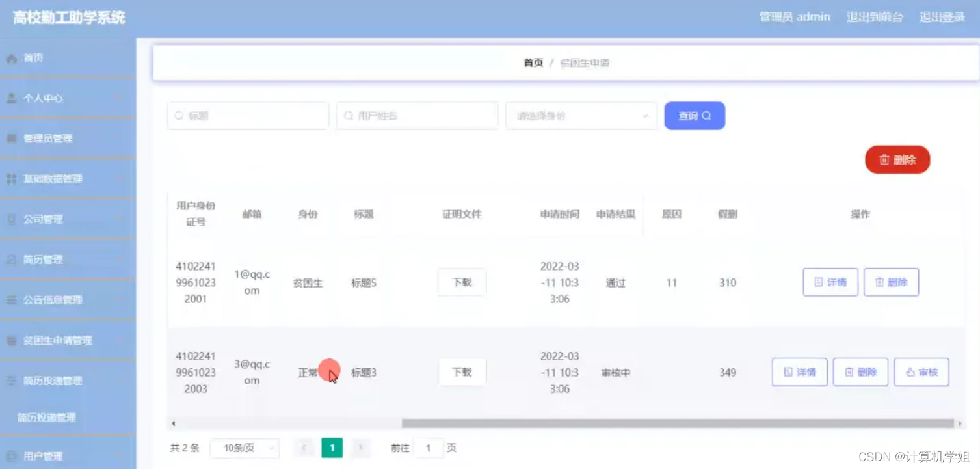The image size is (980, 469).
Task: Click the email cell 1@qq.com
Action: [252, 282]
